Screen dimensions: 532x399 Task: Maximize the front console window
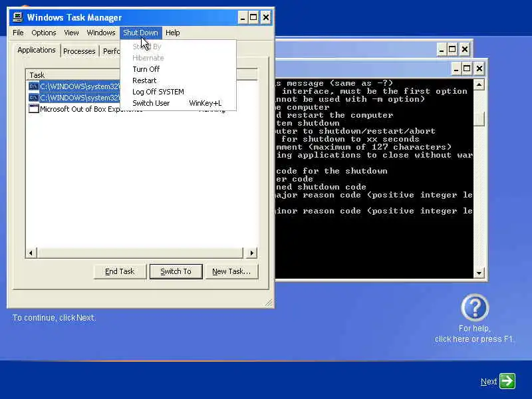pos(467,69)
